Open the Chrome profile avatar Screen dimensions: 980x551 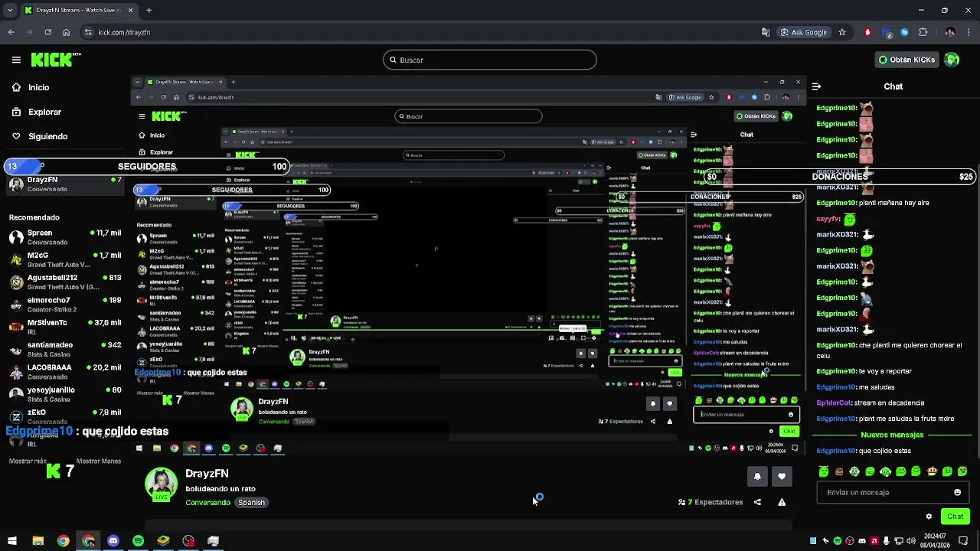(x=950, y=32)
